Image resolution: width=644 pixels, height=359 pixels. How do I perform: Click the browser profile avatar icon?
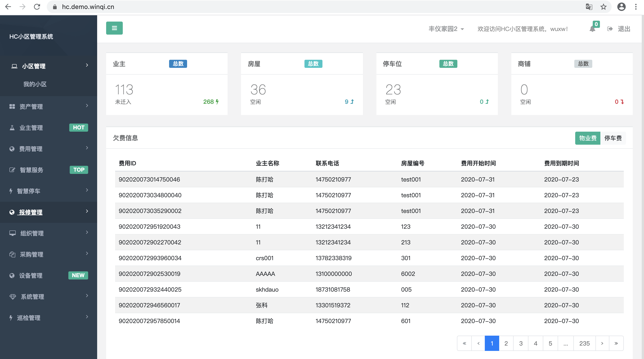click(621, 7)
